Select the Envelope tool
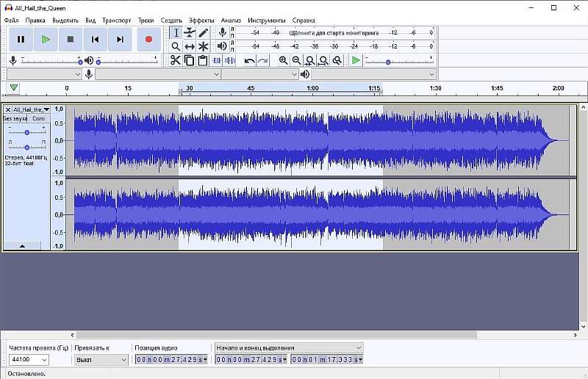 coord(190,32)
